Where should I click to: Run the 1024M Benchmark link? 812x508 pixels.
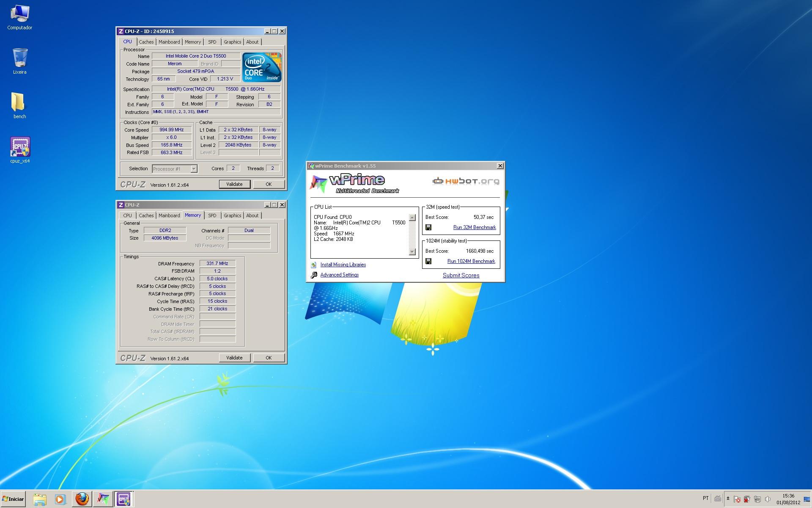pos(471,261)
